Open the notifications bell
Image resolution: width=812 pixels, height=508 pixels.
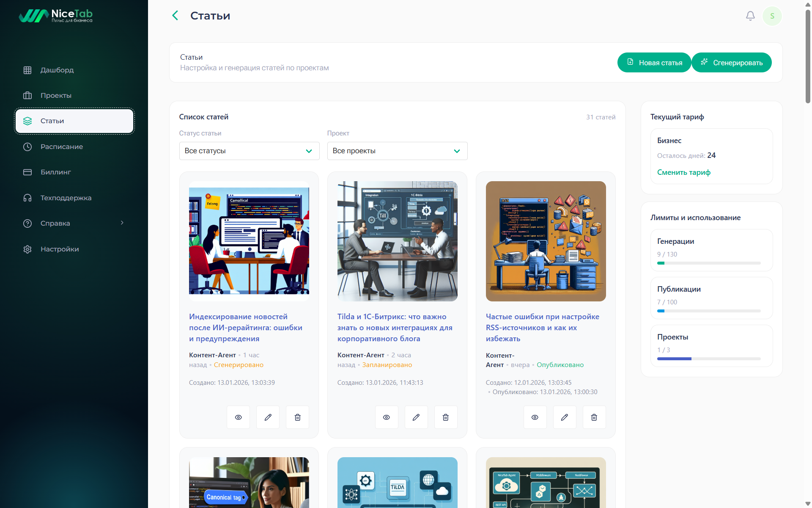tap(750, 16)
